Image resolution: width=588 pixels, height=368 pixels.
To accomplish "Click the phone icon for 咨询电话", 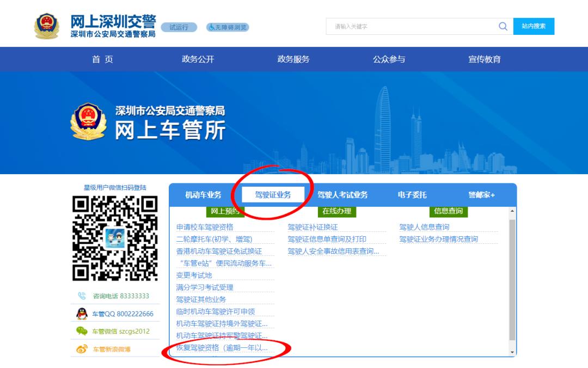I will (82, 296).
